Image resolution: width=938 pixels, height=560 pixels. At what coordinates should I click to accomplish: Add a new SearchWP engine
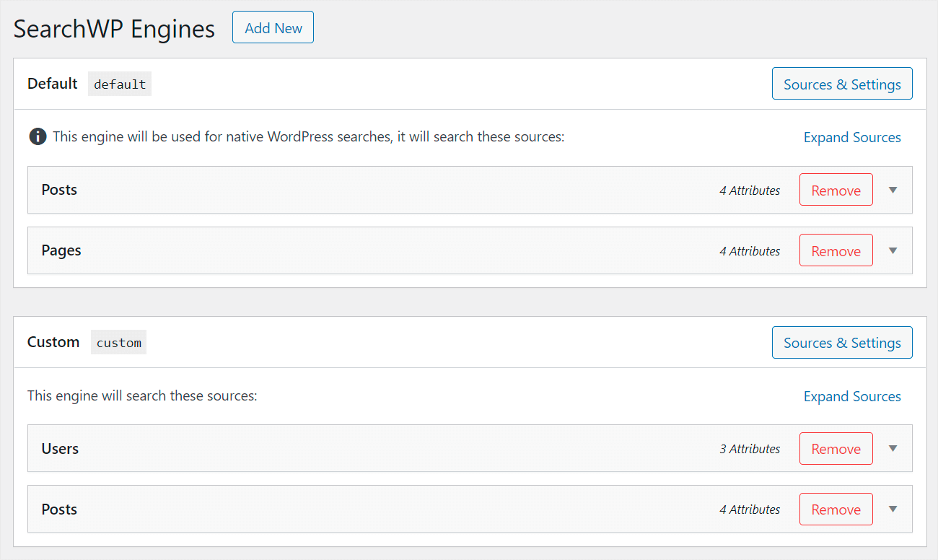tap(273, 27)
